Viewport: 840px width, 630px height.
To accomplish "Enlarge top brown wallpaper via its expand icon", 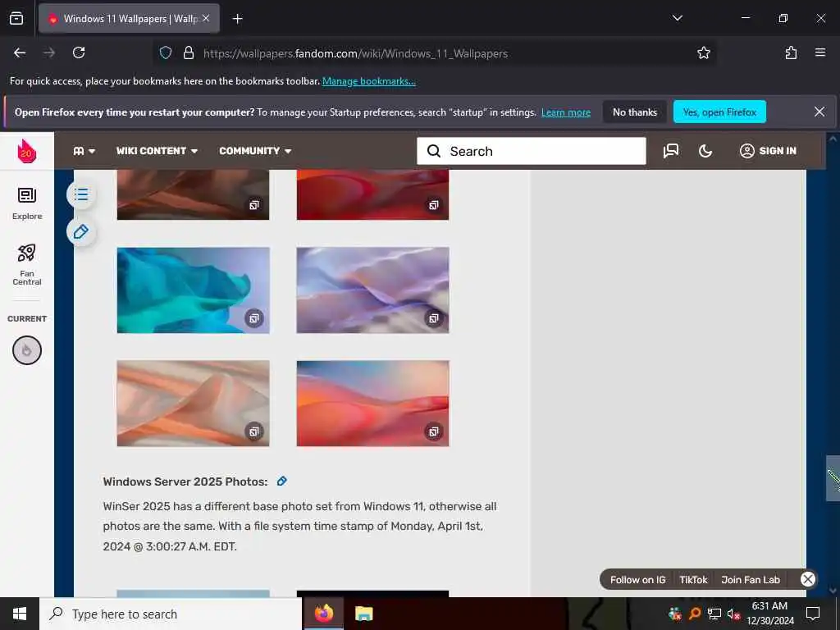I will [x=254, y=204].
